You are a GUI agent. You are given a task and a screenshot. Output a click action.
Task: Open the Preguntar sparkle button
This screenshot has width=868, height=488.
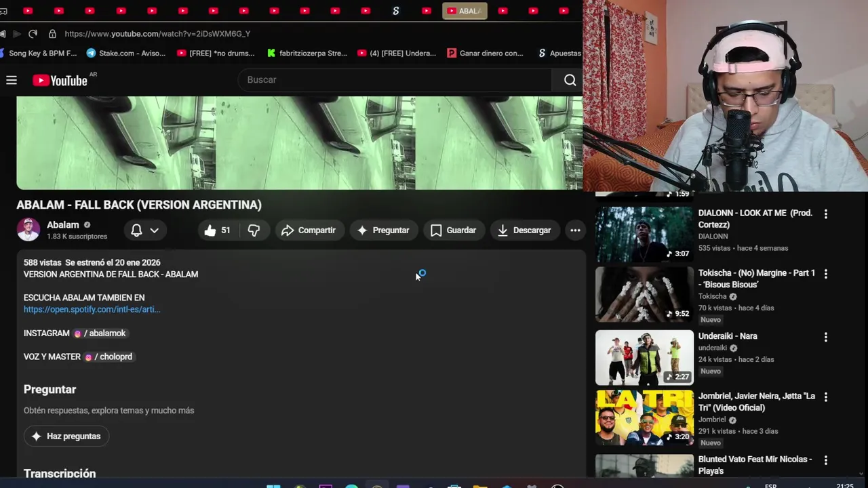pyautogui.click(x=383, y=230)
